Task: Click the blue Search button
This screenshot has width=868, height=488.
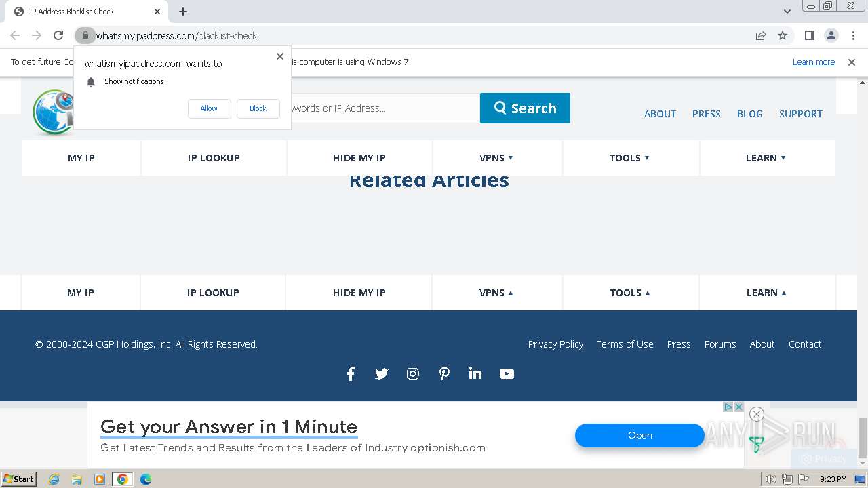Action: [525, 108]
